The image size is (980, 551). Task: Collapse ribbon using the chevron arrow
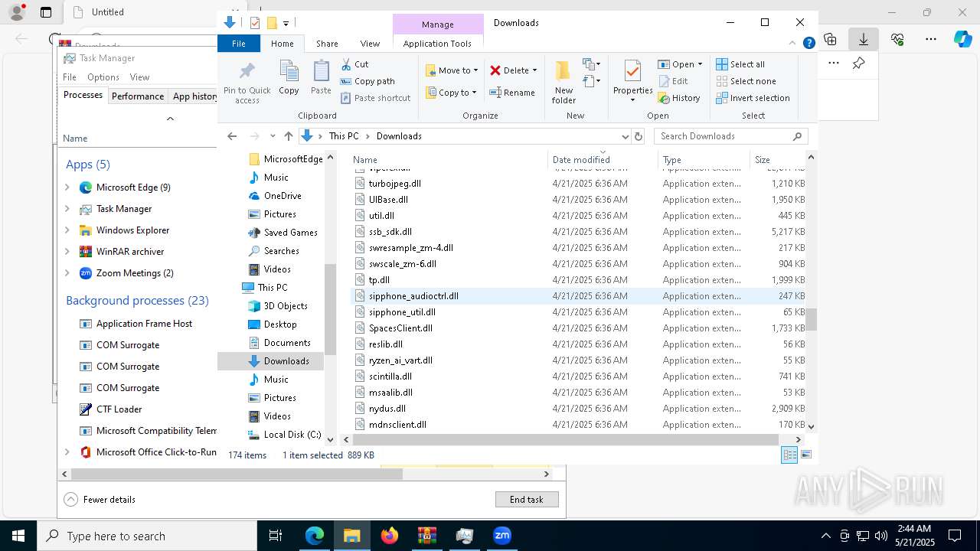792,44
